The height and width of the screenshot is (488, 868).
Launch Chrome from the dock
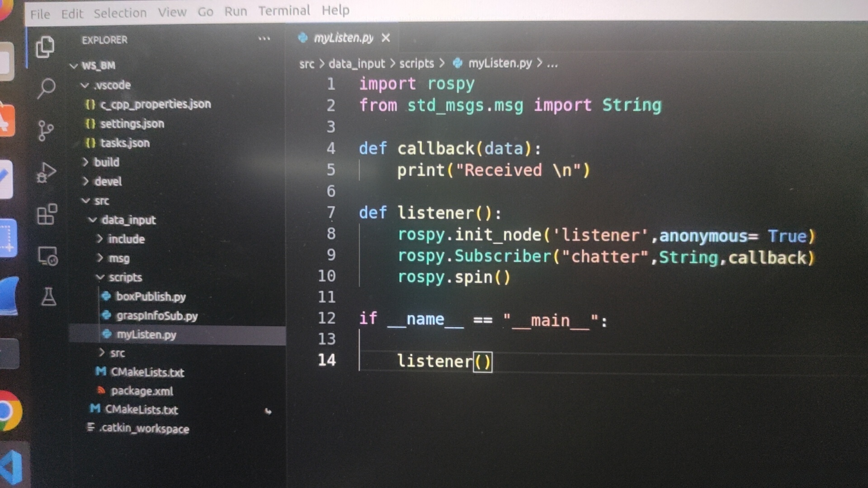pos(9,412)
